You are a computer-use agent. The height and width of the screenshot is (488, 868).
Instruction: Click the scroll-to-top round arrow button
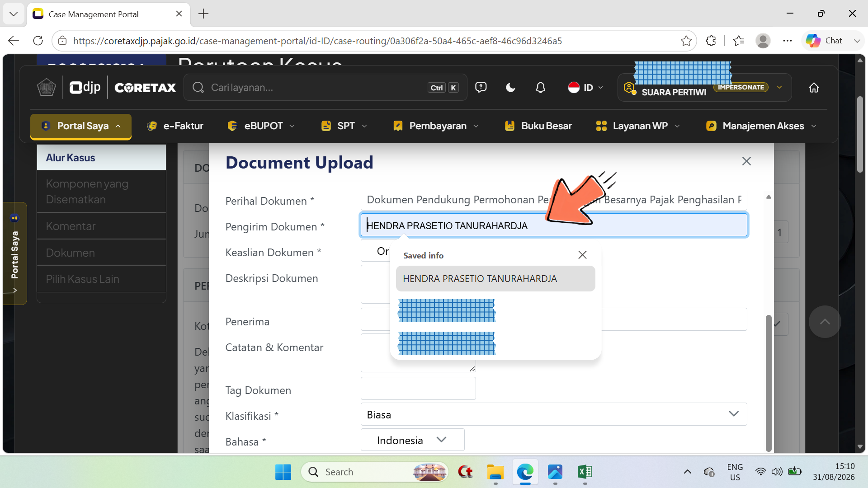click(x=825, y=322)
